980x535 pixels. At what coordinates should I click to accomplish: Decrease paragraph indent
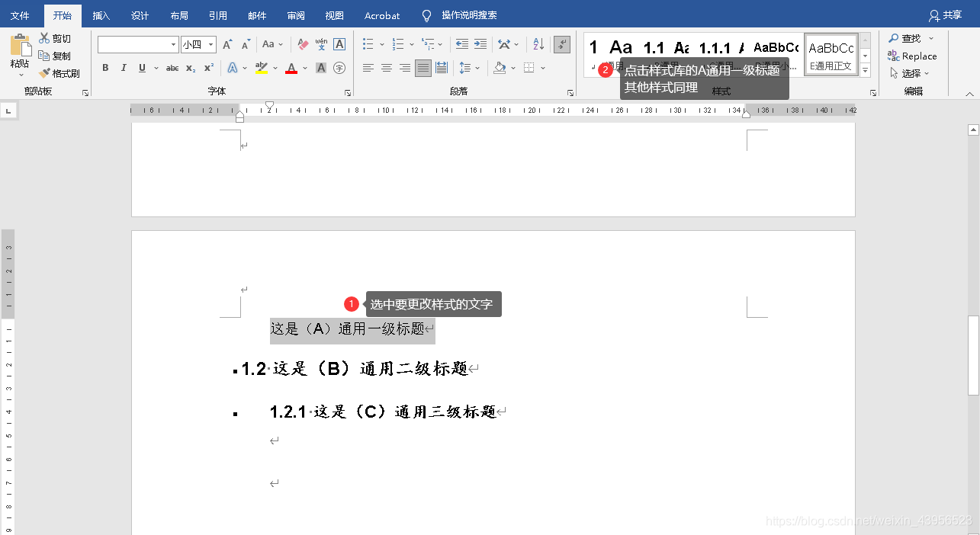point(462,44)
